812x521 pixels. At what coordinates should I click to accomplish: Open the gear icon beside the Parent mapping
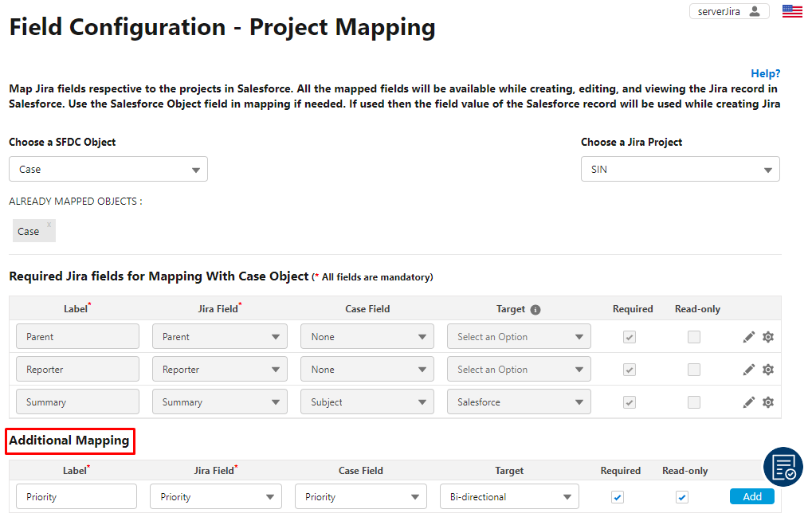coord(767,336)
